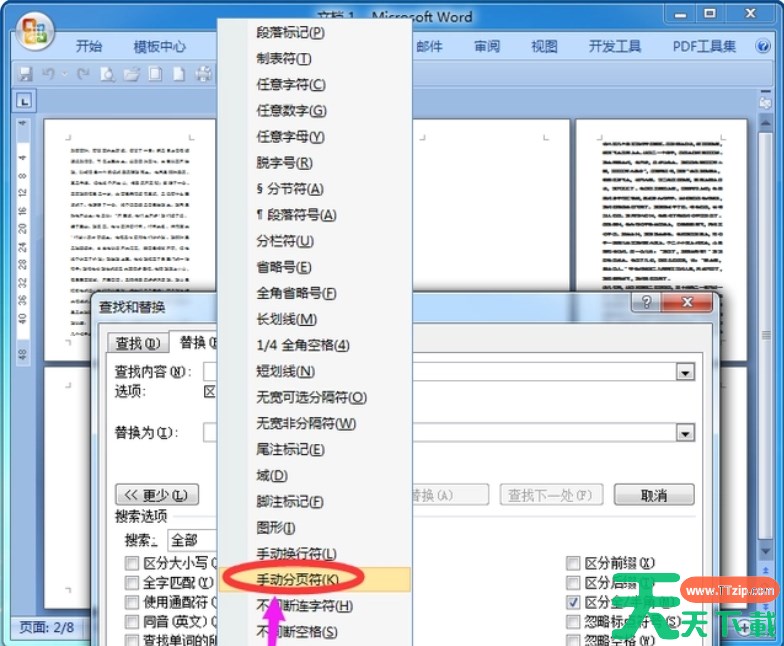Switch to the 视图 ribbon tab
This screenshot has height=646, width=784.
544,46
